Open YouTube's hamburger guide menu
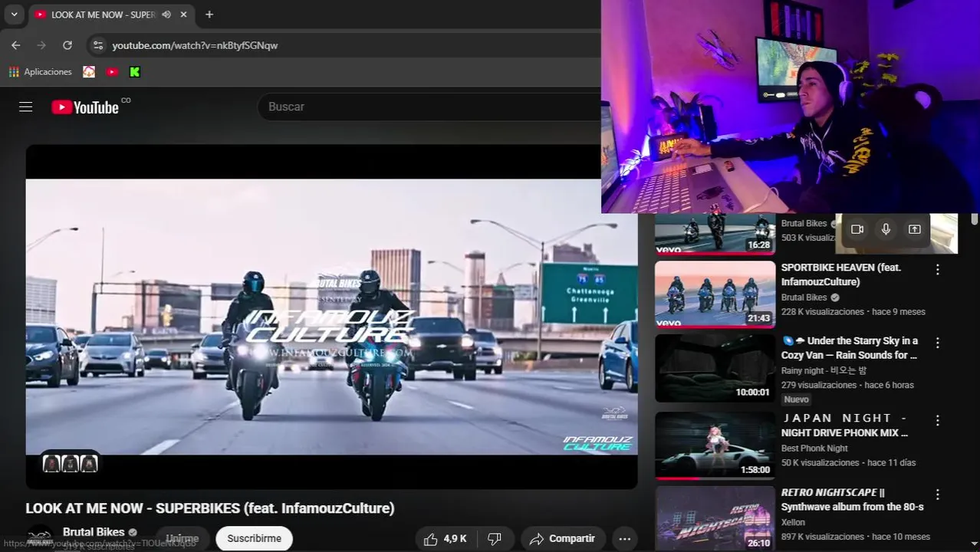 tap(26, 107)
